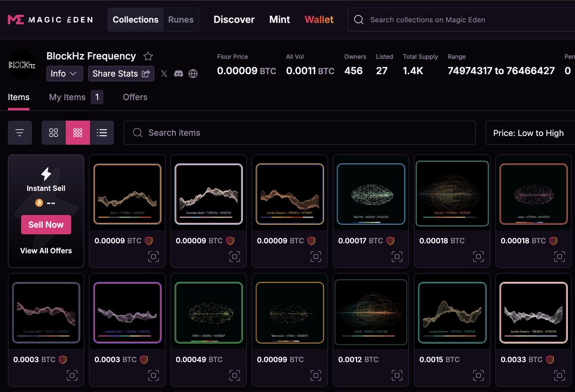Click the shield badge on Juice card
575x392 pixels.
[553, 241]
